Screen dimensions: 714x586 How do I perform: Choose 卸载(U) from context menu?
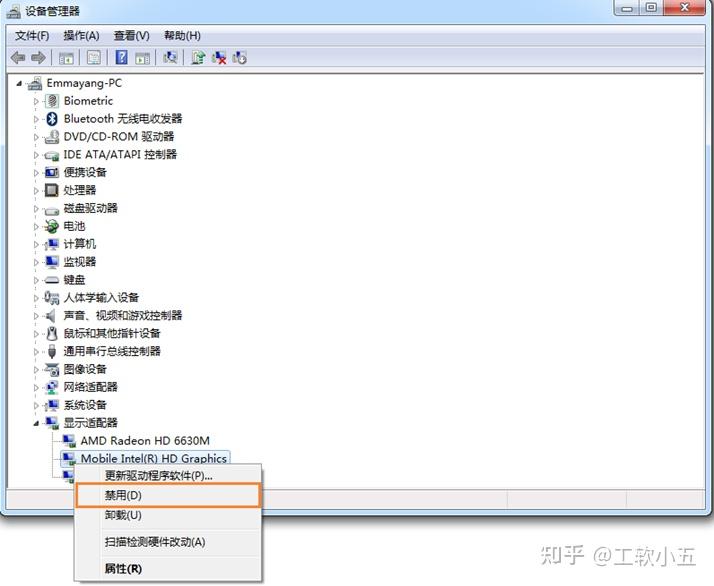[168, 515]
